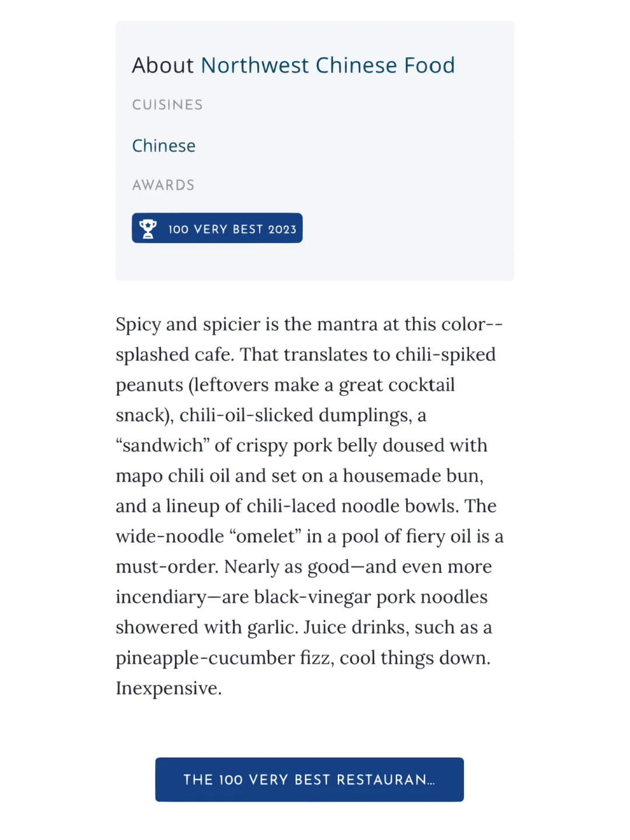Click the words 'housemade bun'
This screenshot has width=630, height=840.
[x=412, y=476]
